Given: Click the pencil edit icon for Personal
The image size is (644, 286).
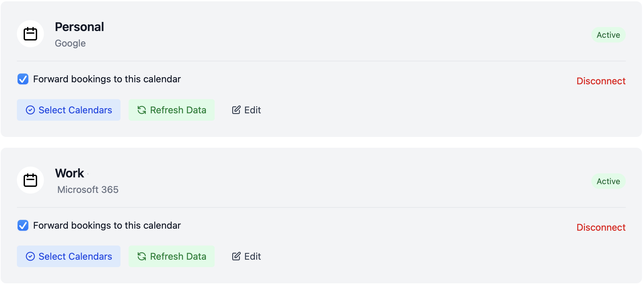Looking at the screenshot, I should click(236, 110).
